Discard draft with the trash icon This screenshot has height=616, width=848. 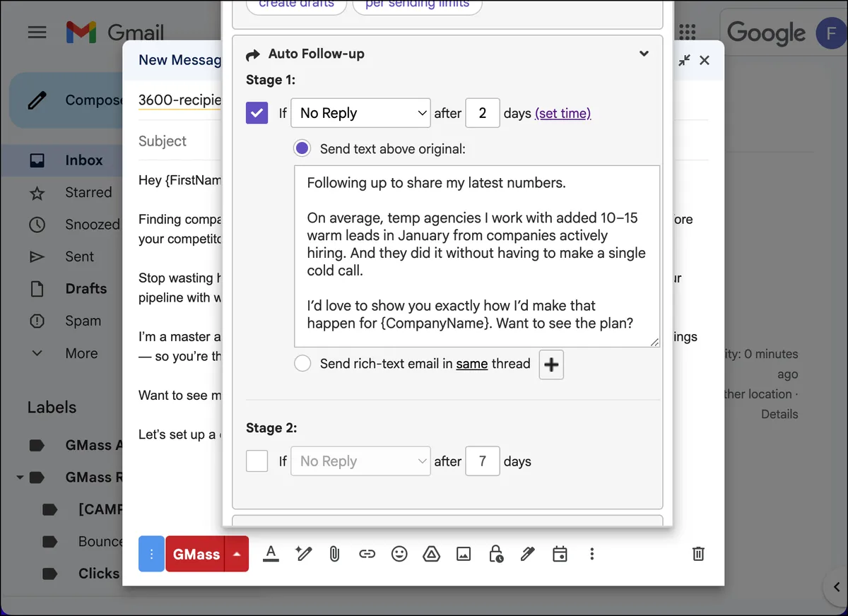698,554
